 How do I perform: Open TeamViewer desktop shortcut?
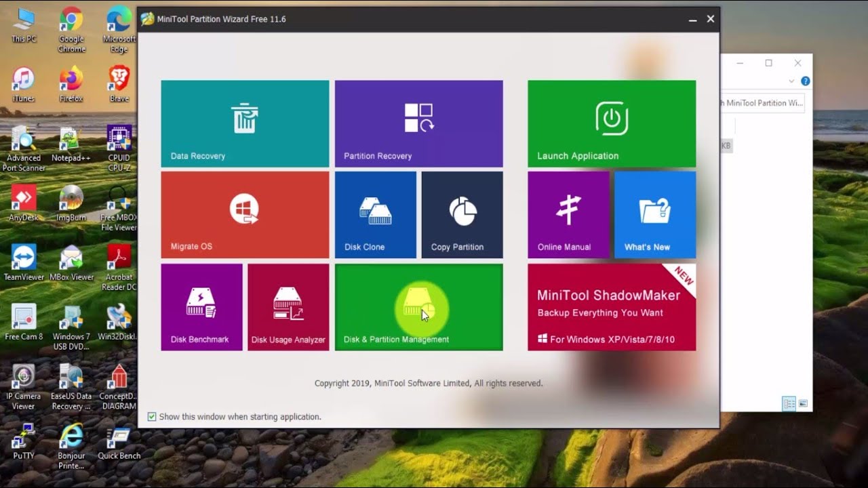tap(24, 263)
